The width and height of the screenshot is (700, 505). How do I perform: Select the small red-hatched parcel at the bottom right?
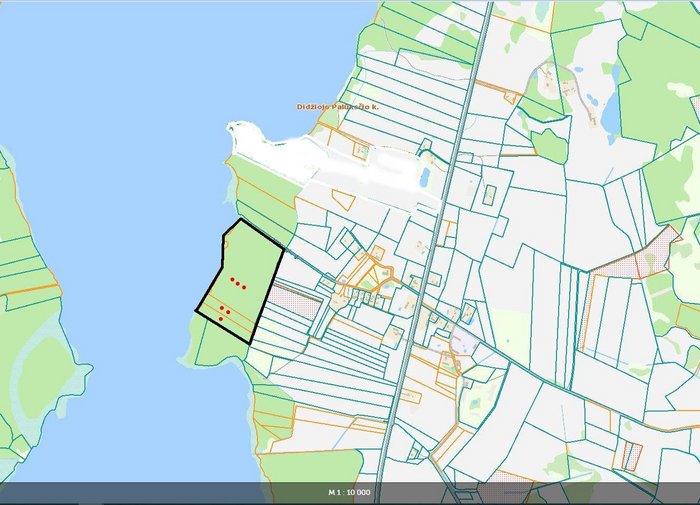pos(632,455)
